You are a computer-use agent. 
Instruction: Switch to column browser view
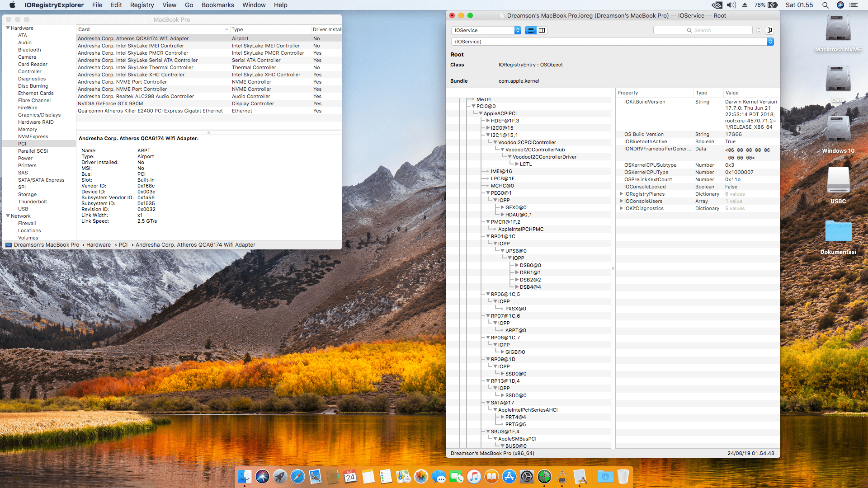coord(542,30)
